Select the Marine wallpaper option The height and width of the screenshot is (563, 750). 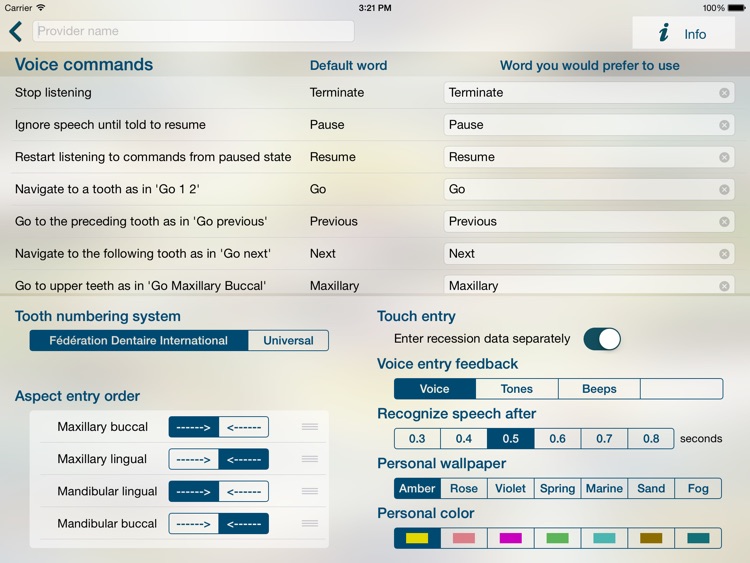tap(604, 488)
